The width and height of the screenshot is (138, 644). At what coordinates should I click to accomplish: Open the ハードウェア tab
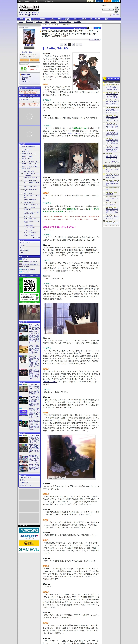pyautogui.click(x=83, y=19)
